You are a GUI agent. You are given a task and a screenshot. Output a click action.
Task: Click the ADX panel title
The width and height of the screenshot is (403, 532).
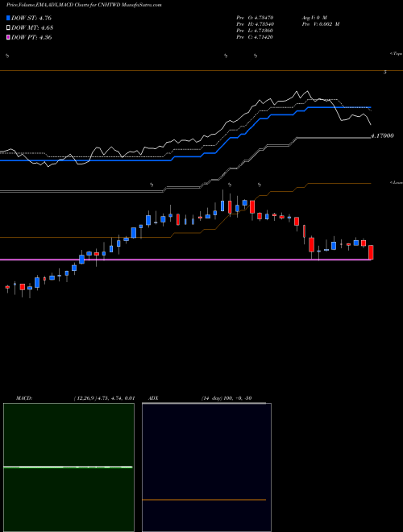(x=153, y=398)
